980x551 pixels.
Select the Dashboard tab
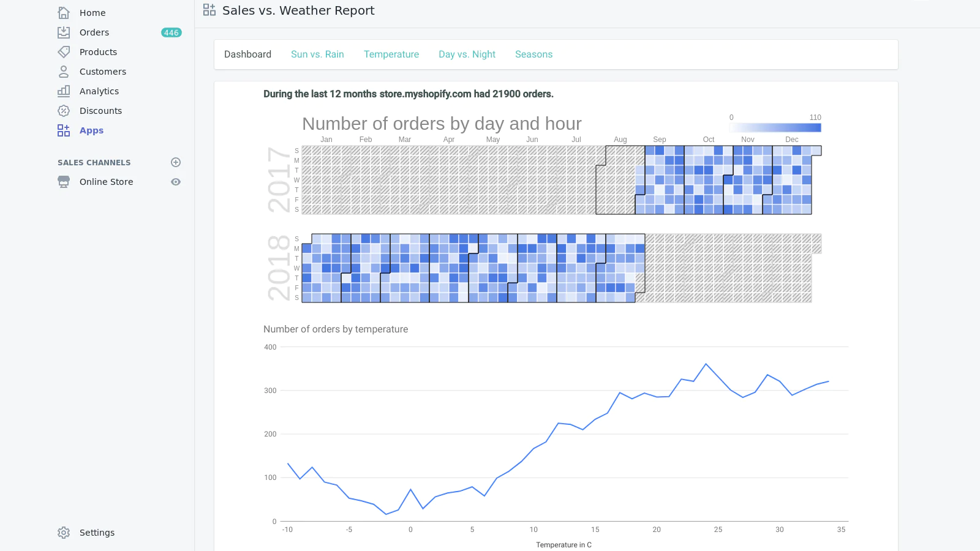[x=247, y=54]
